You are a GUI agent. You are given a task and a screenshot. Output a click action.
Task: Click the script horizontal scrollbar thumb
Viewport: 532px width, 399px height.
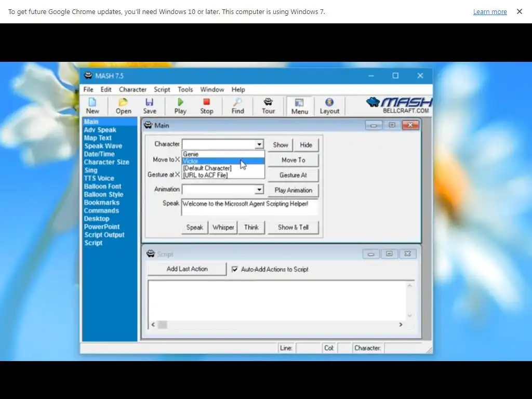(163, 325)
